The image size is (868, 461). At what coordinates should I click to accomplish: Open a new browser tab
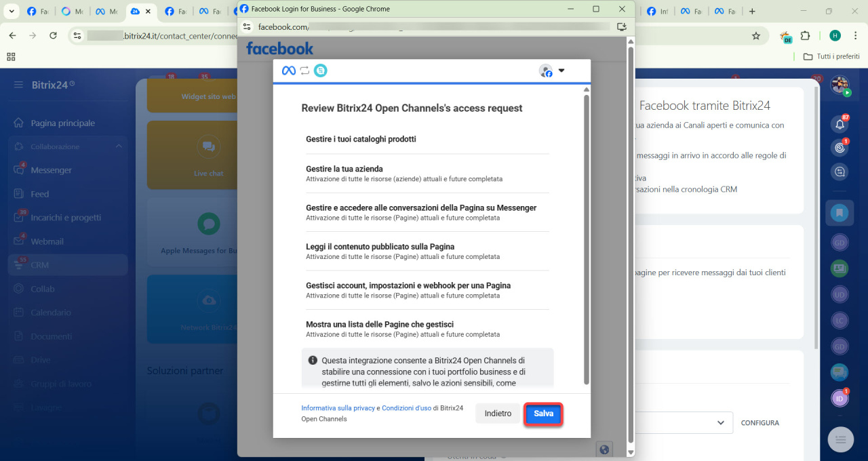tap(752, 12)
